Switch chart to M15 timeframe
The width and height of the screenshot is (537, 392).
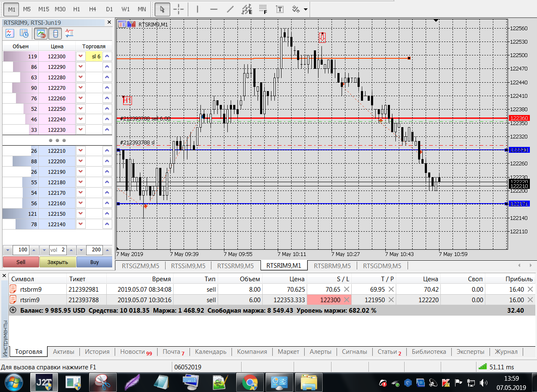(43, 9)
